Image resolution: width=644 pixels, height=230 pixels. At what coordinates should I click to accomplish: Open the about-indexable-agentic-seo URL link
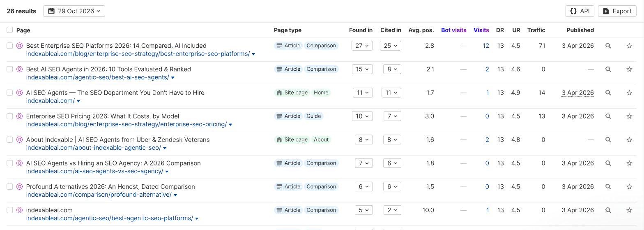point(94,148)
